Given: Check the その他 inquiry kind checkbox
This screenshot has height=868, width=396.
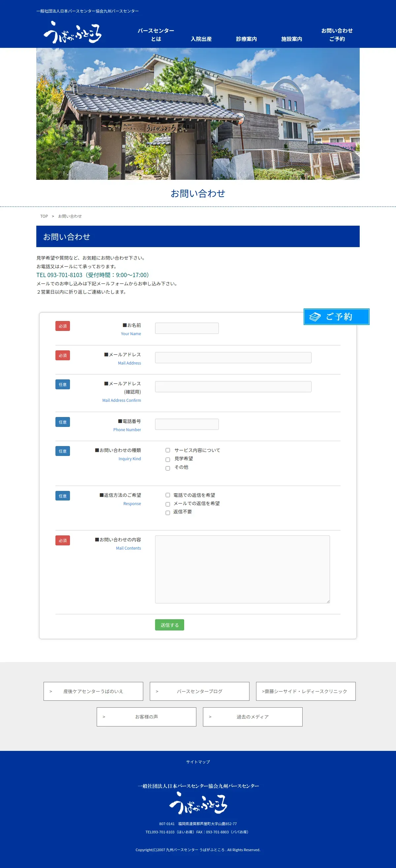Looking at the screenshot, I should 168,468.
